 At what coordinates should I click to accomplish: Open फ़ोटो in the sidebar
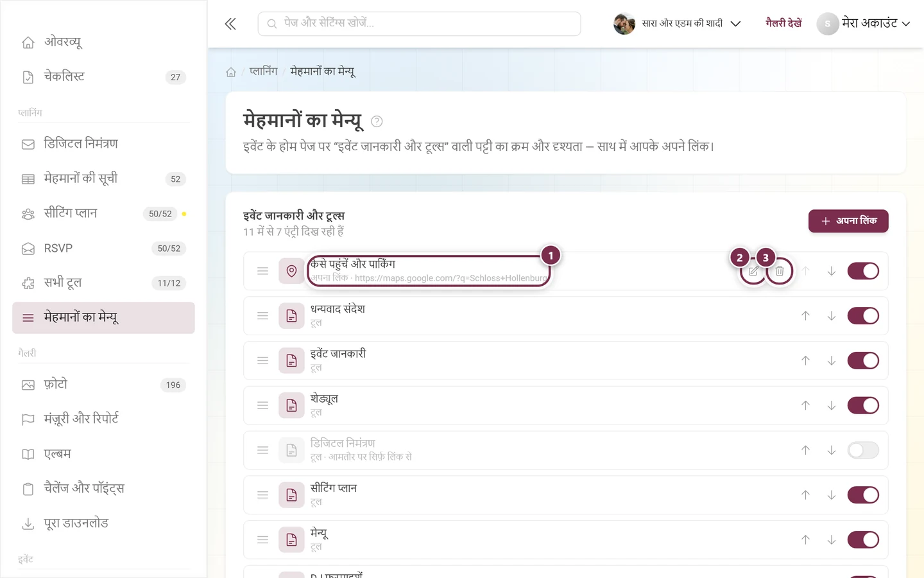[103, 385]
